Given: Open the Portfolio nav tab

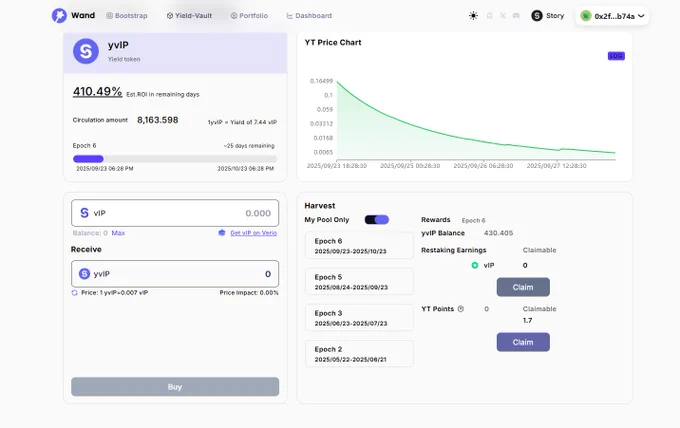Looking at the screenshot, I should (249, 16).
